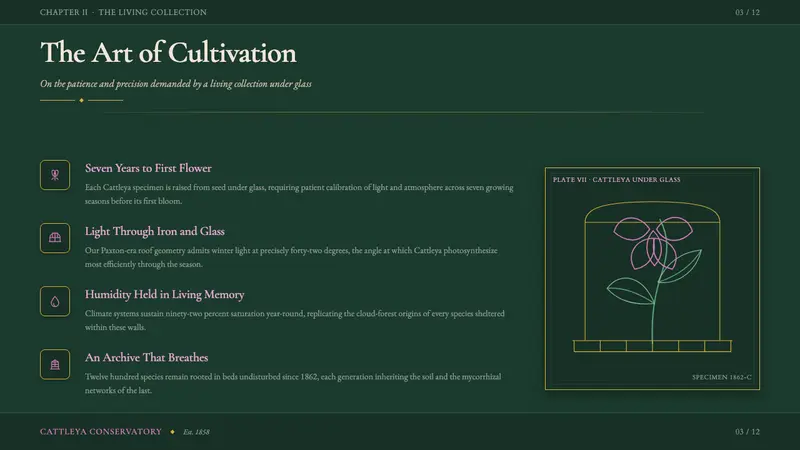Image resolution: width=800 pixels, height=450 pixels.
Task: Select the Cattleya under glass illustration plate
Action: [x=652, y=279]
